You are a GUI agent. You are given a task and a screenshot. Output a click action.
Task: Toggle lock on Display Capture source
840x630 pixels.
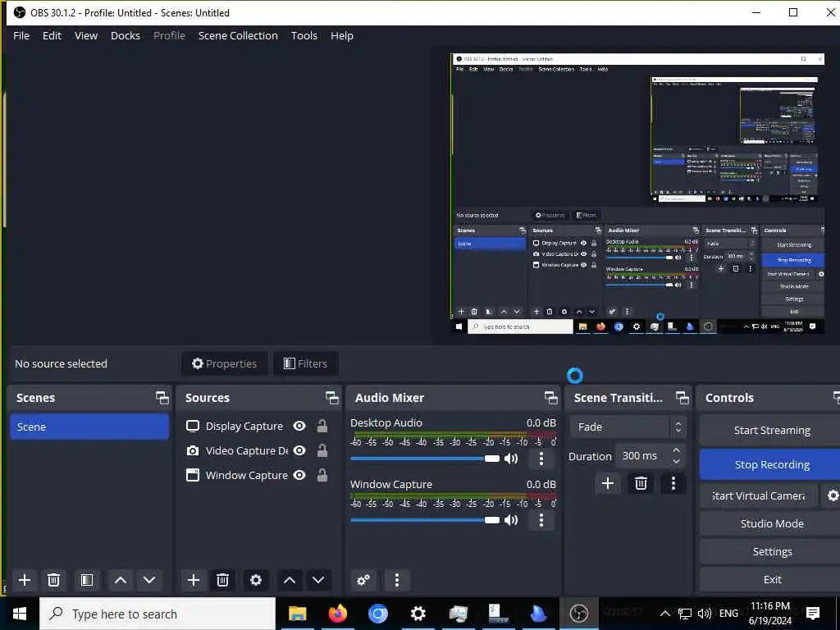(x=322, y=426)
